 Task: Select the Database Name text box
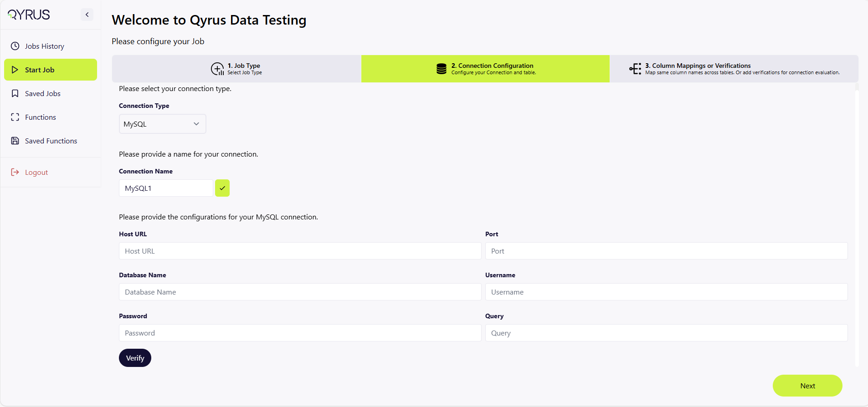pos(300,292)
